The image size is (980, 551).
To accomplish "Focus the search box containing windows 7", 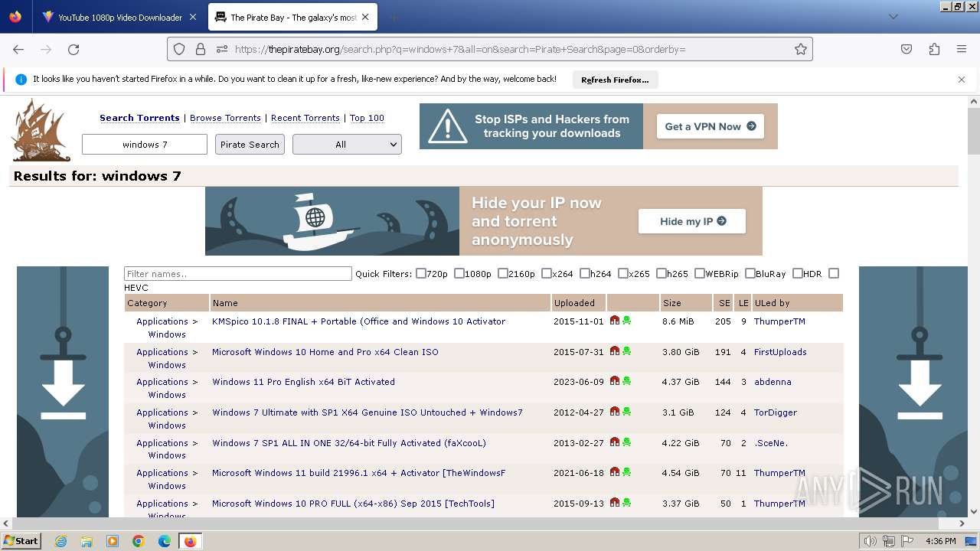I will point(145,144).
